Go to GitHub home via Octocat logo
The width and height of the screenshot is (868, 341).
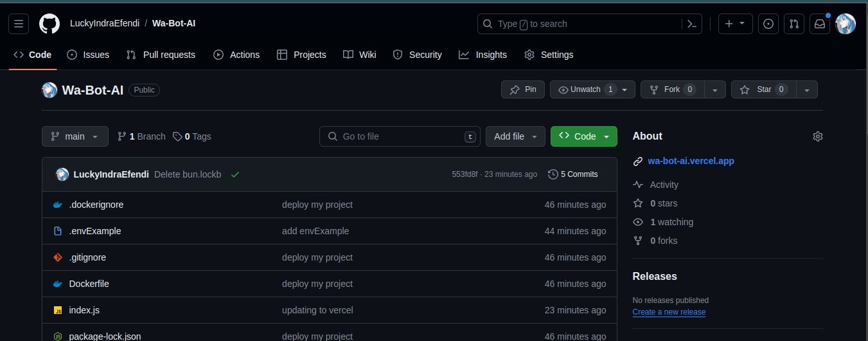(49, 24)
